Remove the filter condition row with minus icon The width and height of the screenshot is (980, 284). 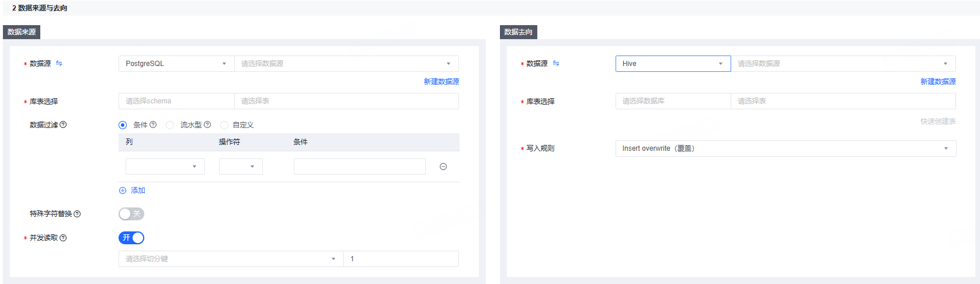pyautogui.click(x=443, y=167)
